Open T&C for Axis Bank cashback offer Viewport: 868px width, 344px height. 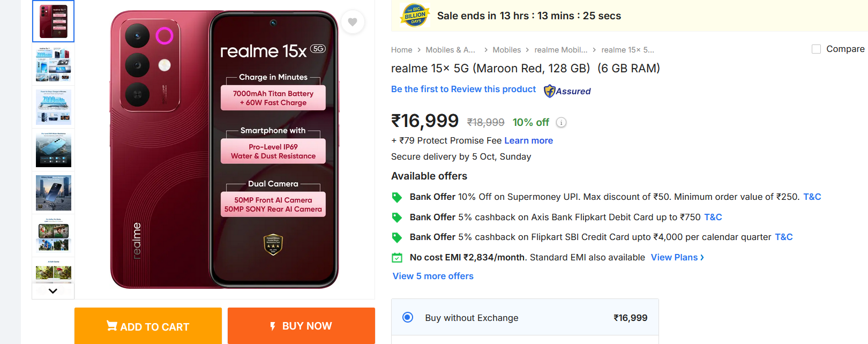point(713,217)
